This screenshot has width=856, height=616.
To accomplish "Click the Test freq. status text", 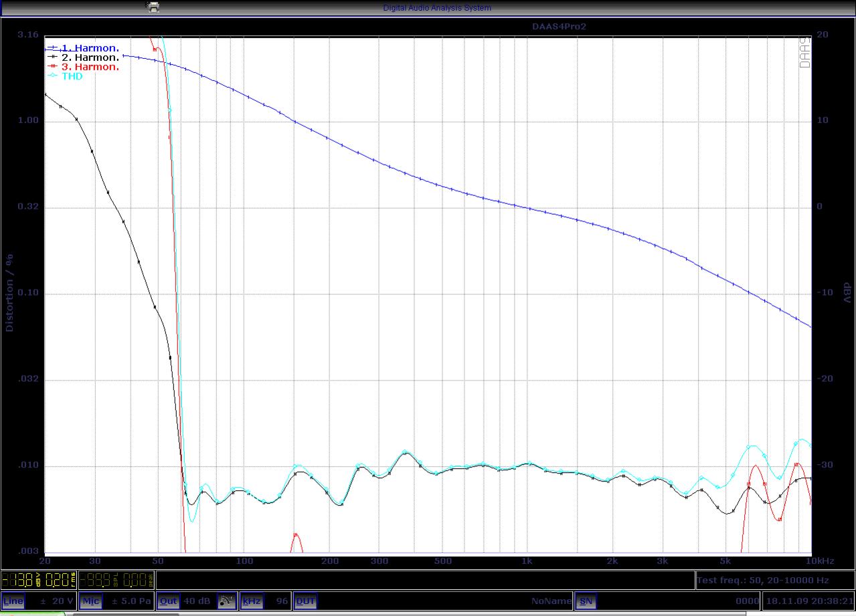I will tap(762, 580).
